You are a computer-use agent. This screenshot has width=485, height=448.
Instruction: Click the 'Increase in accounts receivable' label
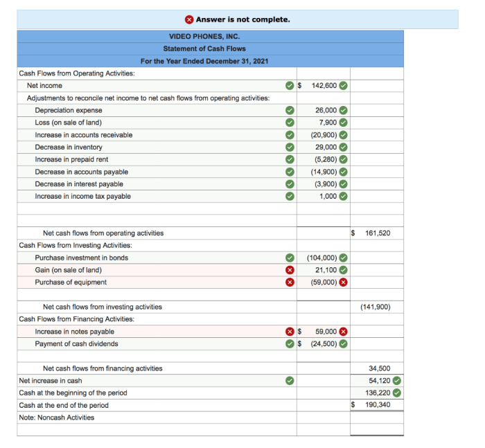84,135
